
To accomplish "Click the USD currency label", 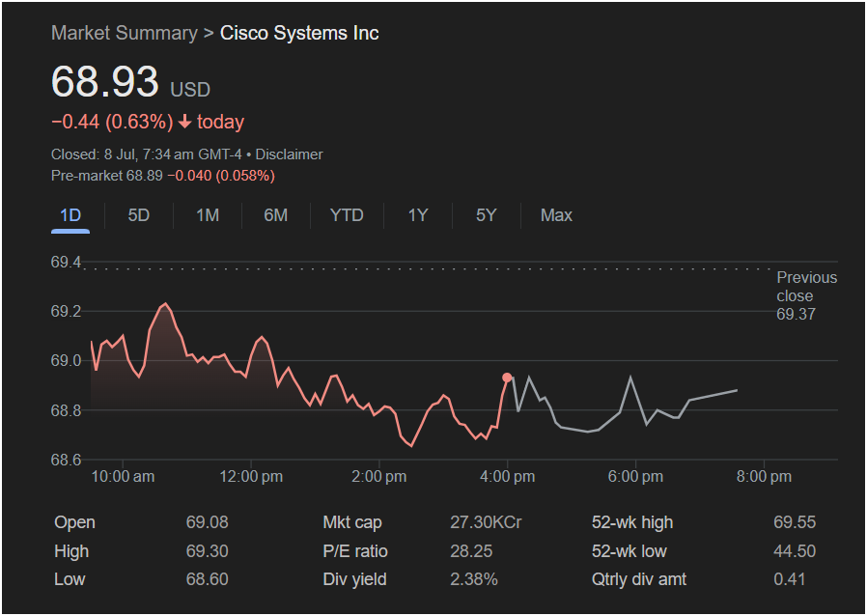I will (x=190, y=90).
